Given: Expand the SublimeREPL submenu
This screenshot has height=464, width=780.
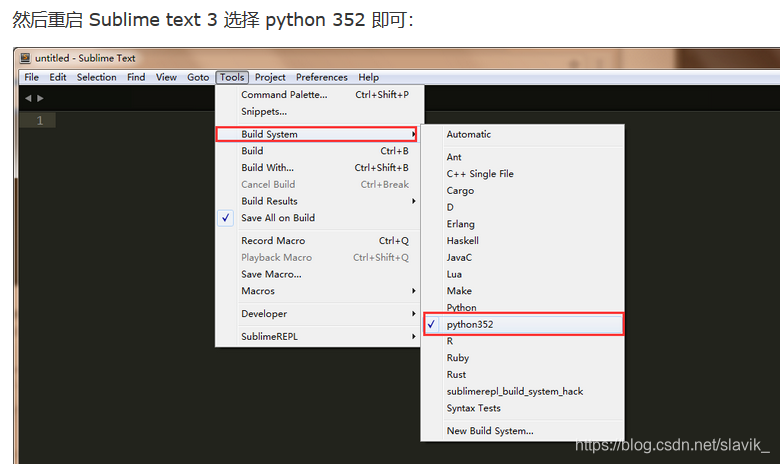Looking at the screenshot, I should click(x=318, y=336).
